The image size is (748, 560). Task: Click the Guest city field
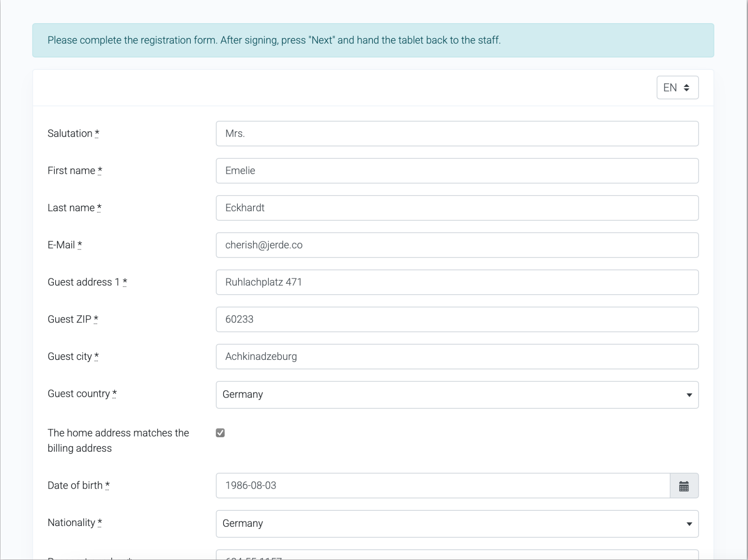coord(456,357)
